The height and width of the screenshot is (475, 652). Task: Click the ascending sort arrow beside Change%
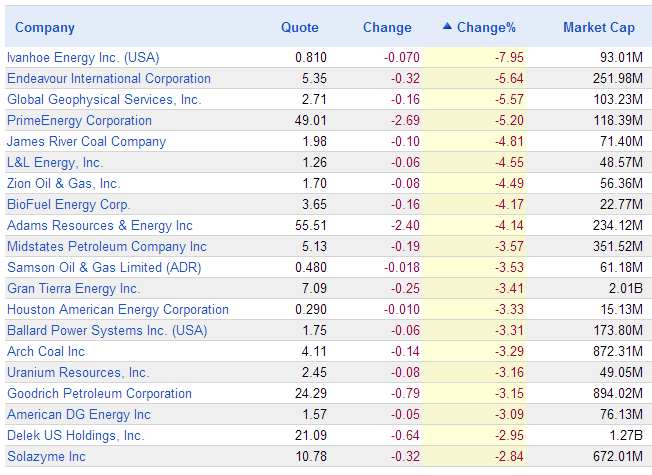point(447,26)
